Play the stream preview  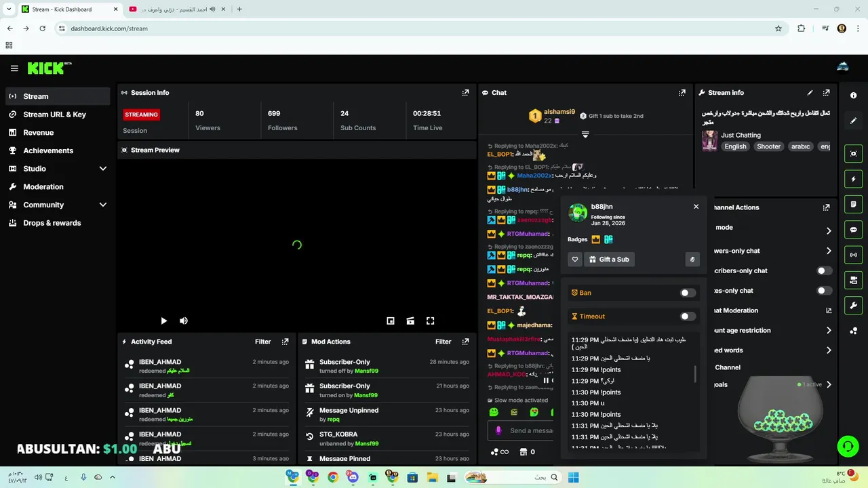coord(163,321)
